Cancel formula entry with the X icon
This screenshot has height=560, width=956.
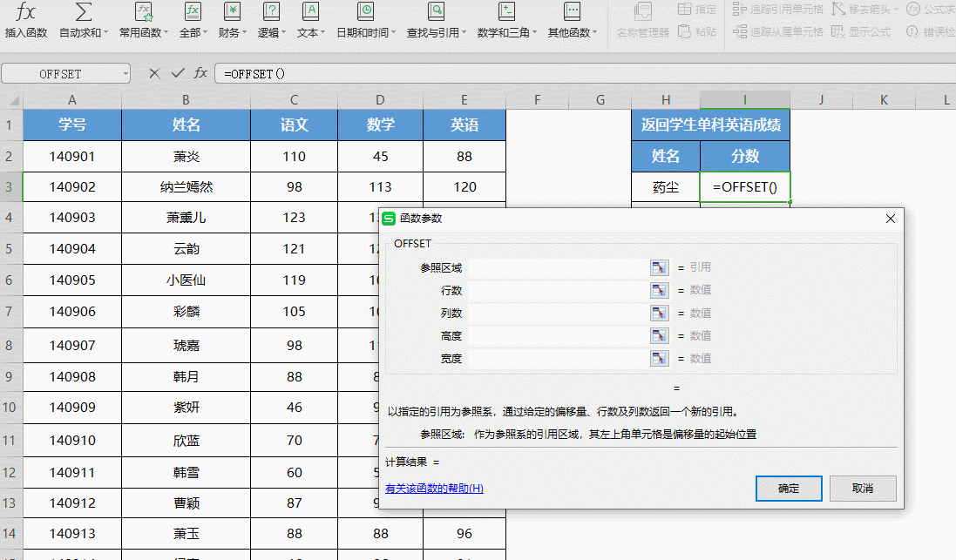pos(154,74)
